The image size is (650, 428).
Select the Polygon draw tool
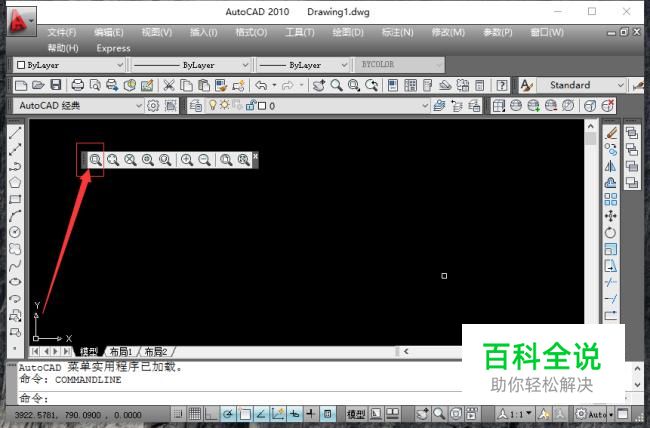(x=15, y=182)
